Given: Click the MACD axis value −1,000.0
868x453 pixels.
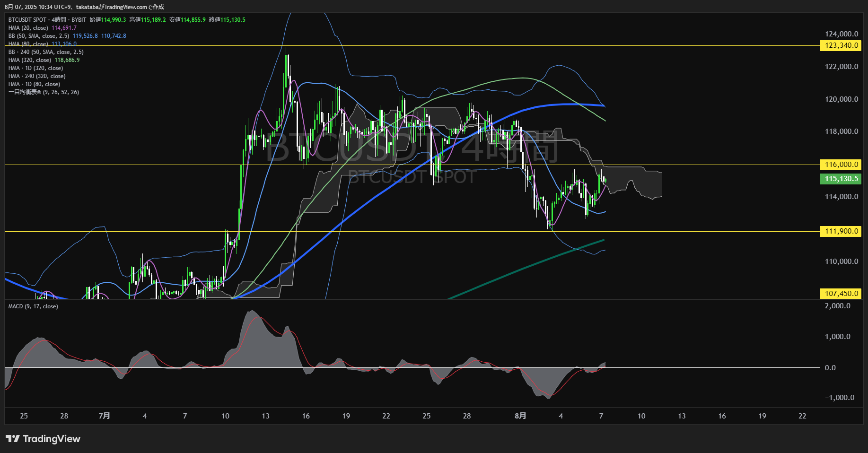Looking at the screenshot, I should point(840,398).
